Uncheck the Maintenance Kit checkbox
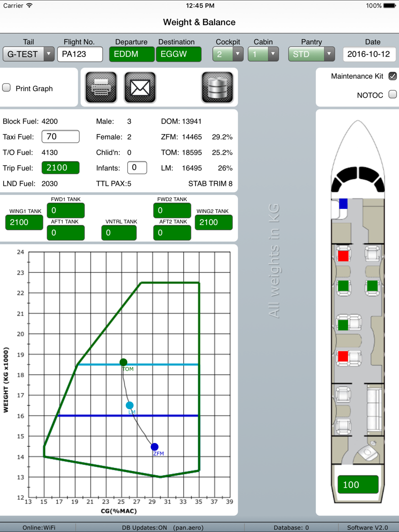 (x=393, y=76)
